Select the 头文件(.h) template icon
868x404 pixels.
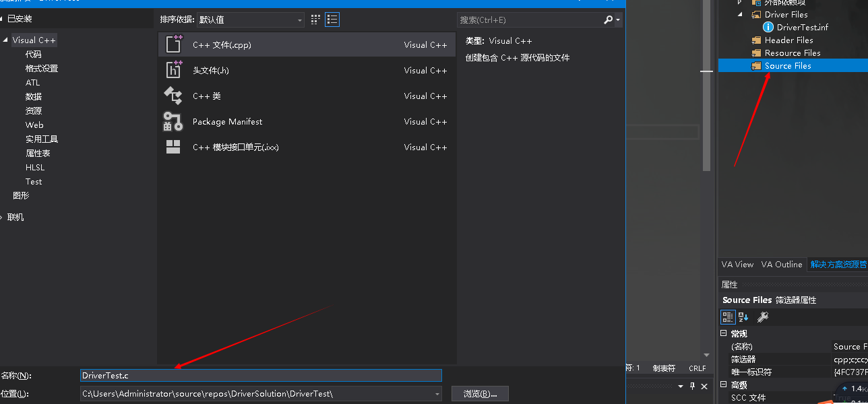[x=174, y=70]
